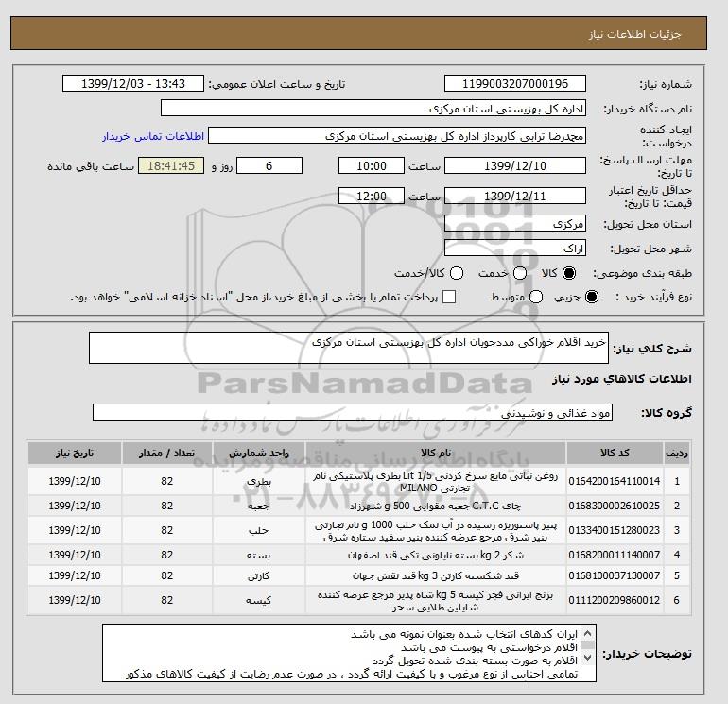
Task: Click the price validity hour 12:00 field
Action: pyautogui.click(x=371, y=196)
